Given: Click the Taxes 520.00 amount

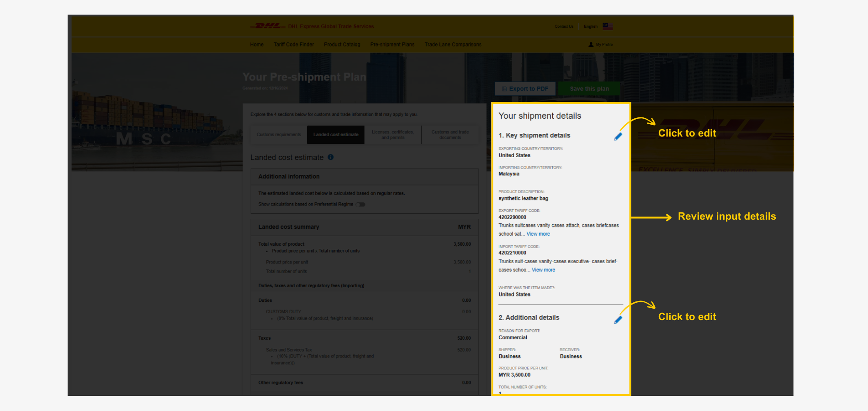Looking at the screenshot, I should (464, 338).
